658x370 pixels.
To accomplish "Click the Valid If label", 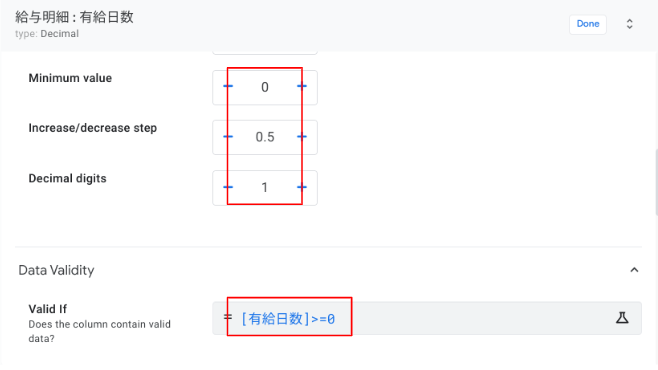I will (47, 309).
